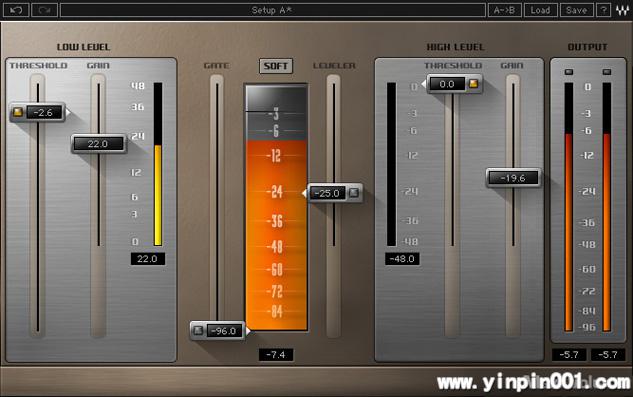Select the -7.4 value field below meter
The width and height of the screenshot is (633, 397).
tap(276, 355)
